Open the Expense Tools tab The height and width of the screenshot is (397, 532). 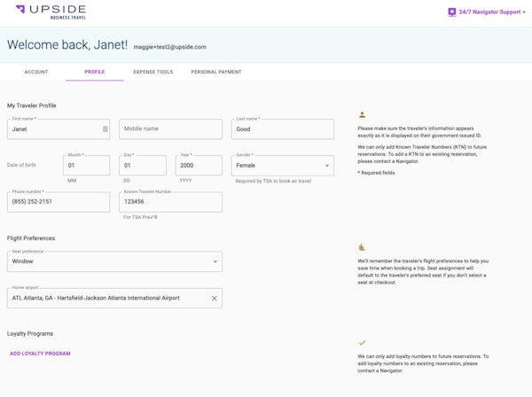click(x=153, y=72)
